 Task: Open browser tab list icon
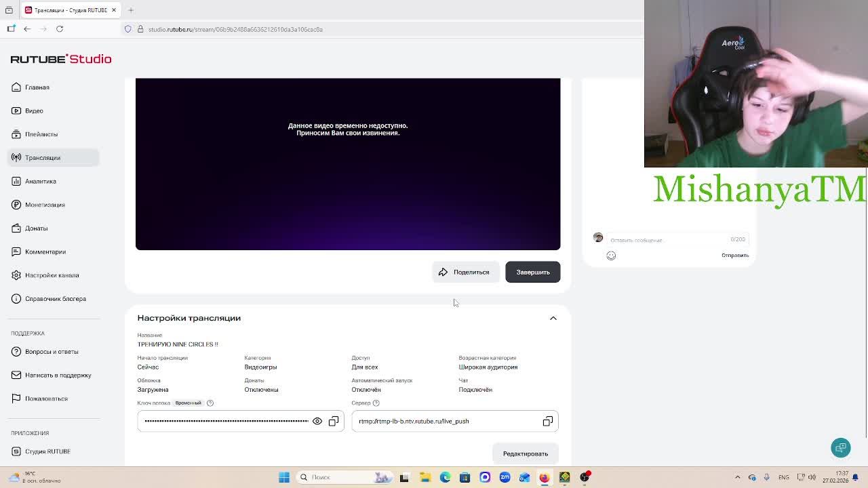(x=9, y=10)
